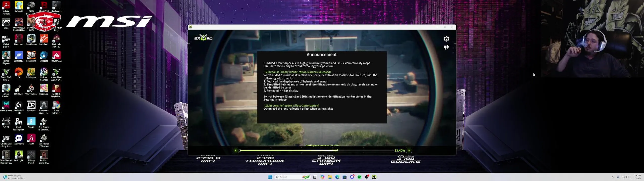Click the thumbs-up feedback icon in launcher
The height and width of the screenshot is (181, 644).
click(446, 47)
